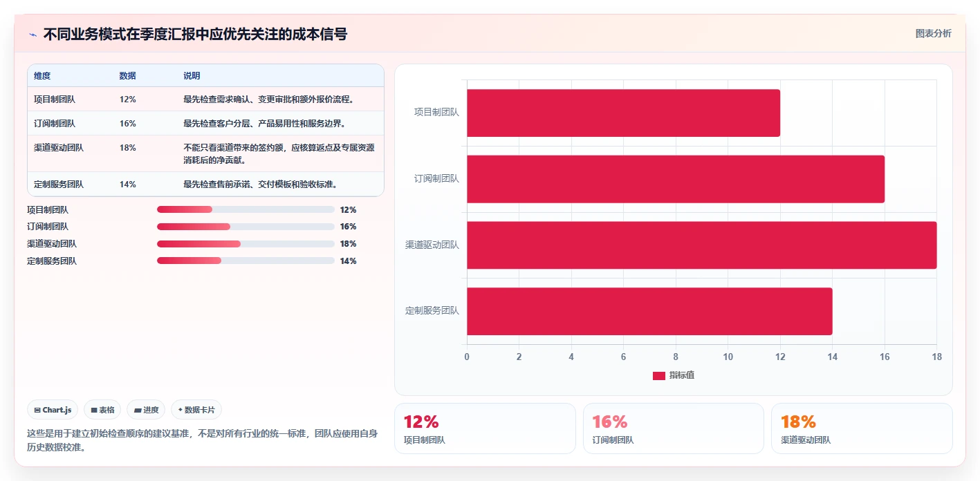This screenshot has height=481, width=980.
Task: Select 定制服务团队 cell in the table
Action: pyautogui.click(x=59, y=184)
